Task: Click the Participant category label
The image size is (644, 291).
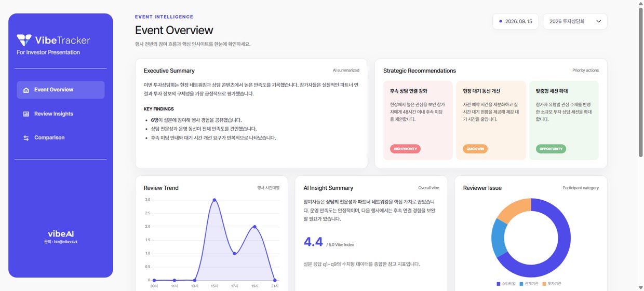Action: point(581,188)
